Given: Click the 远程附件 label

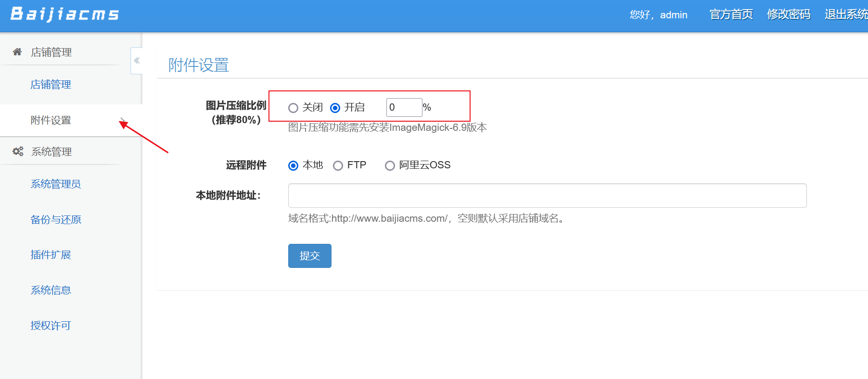Looking at the screenshot, I should (246, 165).
